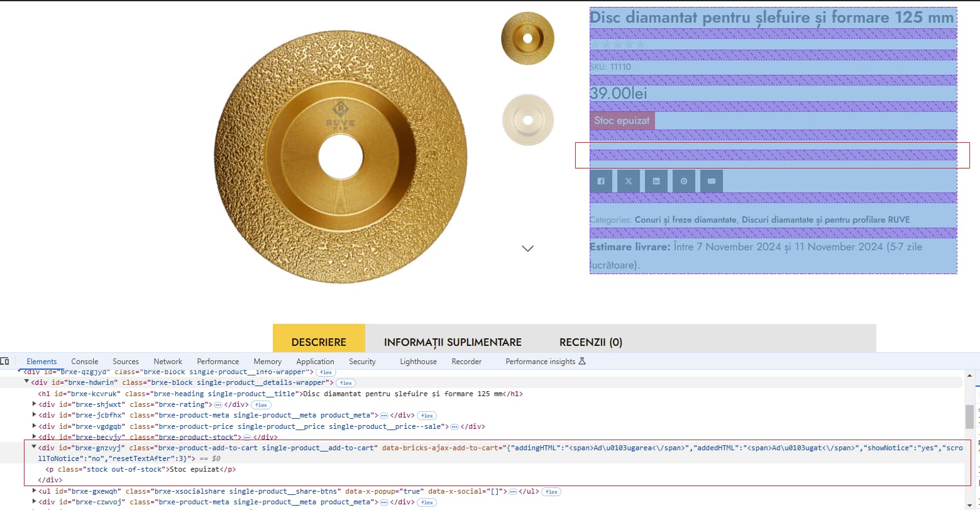The width and height of the screenshot is (980, 510).
Task: Click ellipsis in the brxe-shjwxt rating row
Action: [x=218, y=404]
